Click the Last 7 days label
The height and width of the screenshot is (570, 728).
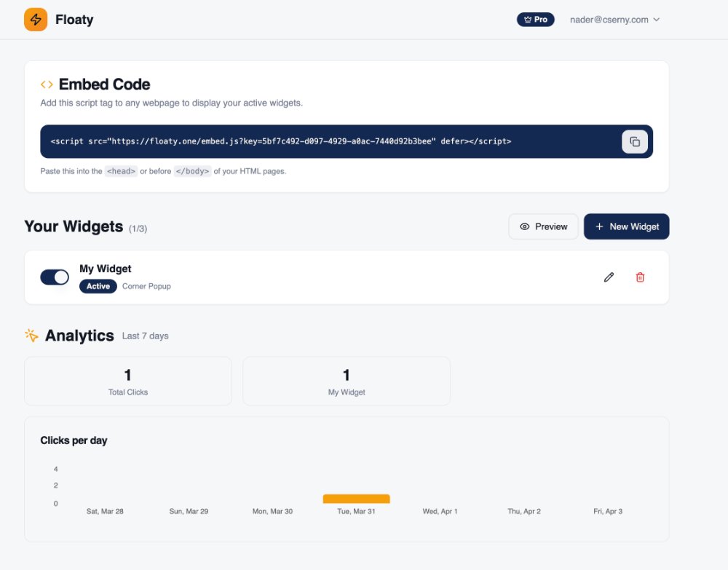coord(146,336)
